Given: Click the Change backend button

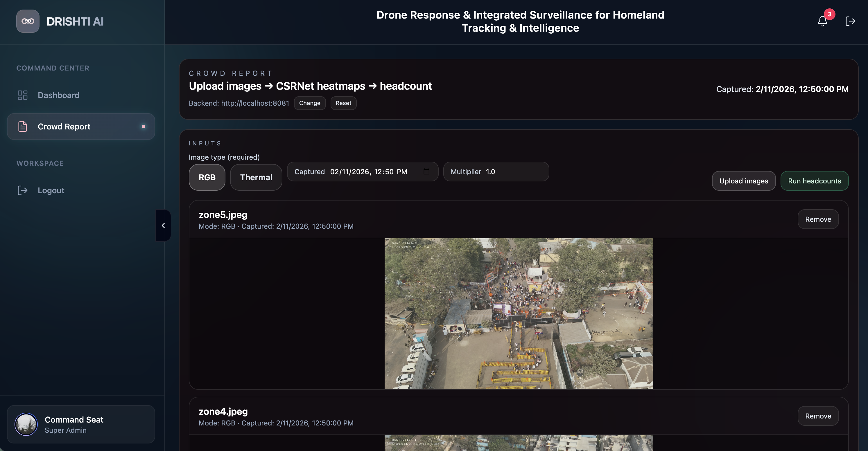Looking at the screenshot, I should click(310, 103).
